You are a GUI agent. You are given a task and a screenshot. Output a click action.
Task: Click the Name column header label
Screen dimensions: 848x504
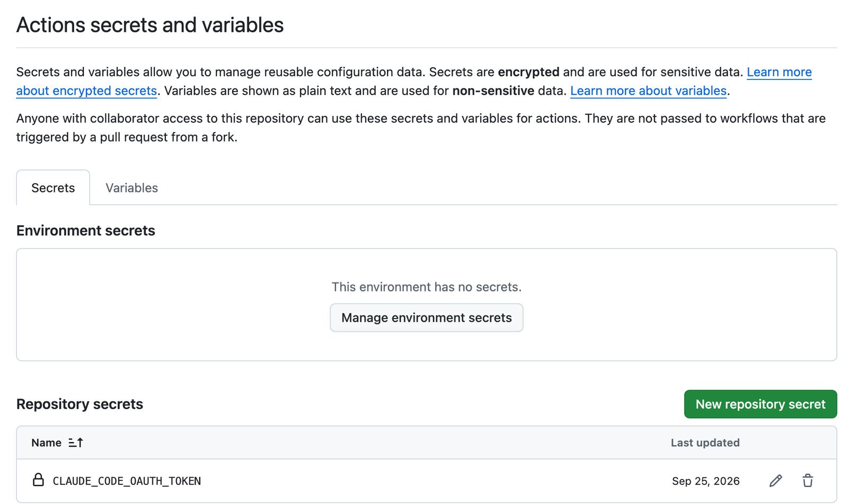(46, 443)
